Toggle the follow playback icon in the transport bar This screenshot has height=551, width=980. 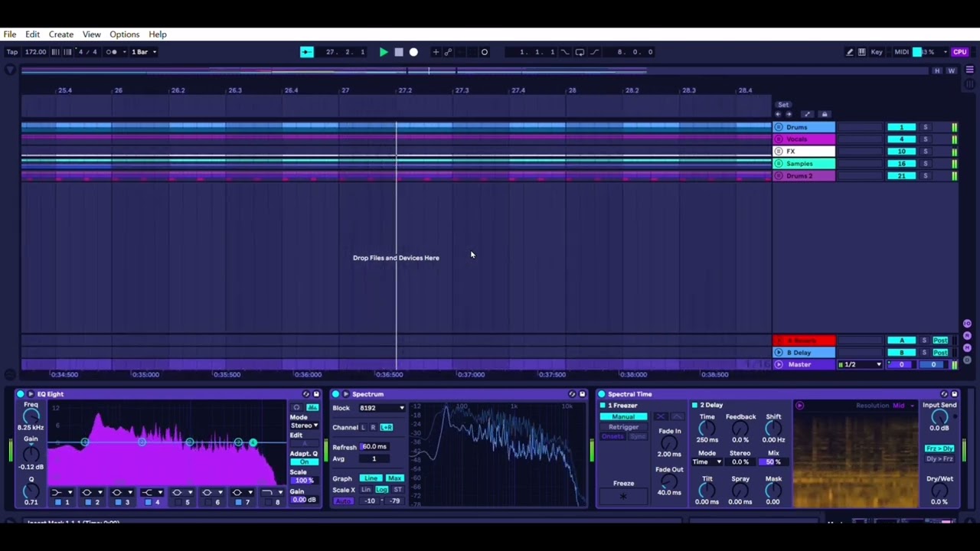click(x=306, y=52)
